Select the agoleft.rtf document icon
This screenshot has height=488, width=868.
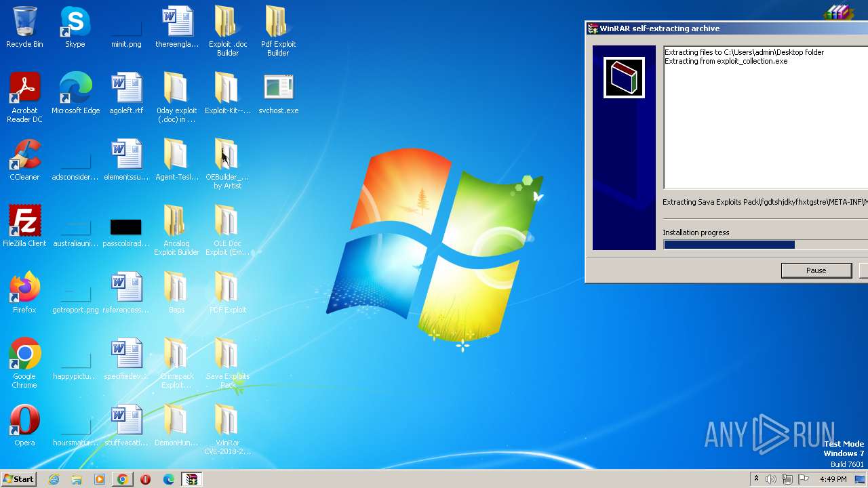[126, 94]
